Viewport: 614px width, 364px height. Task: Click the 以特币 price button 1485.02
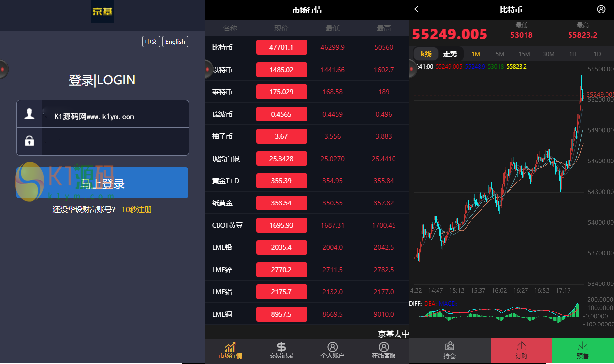tap(281, 70)
